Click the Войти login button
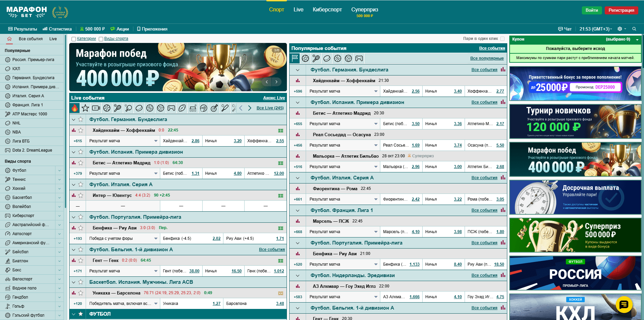The height and width of the screenshot is (320, 644). click(592, 10)
